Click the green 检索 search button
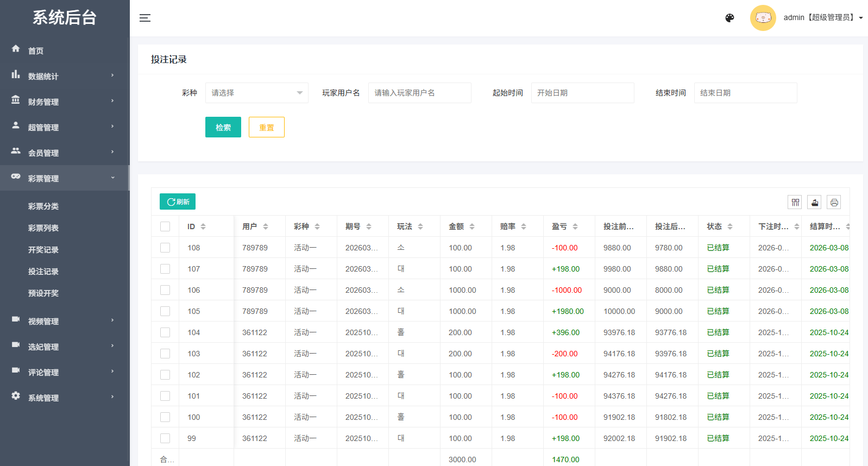 (223, 128)
